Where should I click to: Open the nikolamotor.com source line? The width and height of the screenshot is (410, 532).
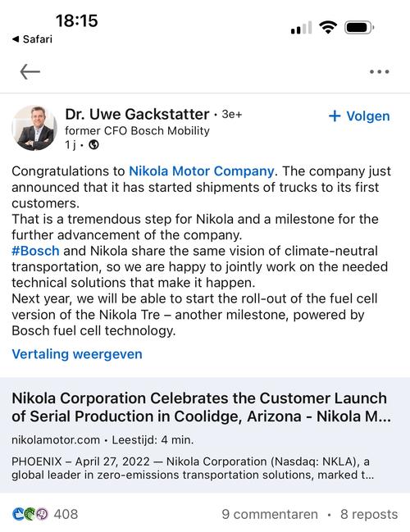(x=102, y=440)
